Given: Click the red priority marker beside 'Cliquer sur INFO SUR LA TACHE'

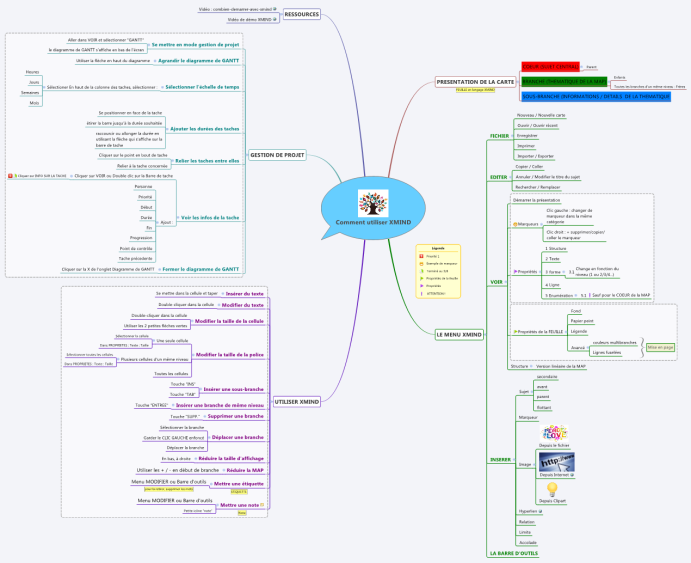Looking at the screenshot, I should pyautogui.click(x=10, y=176).
